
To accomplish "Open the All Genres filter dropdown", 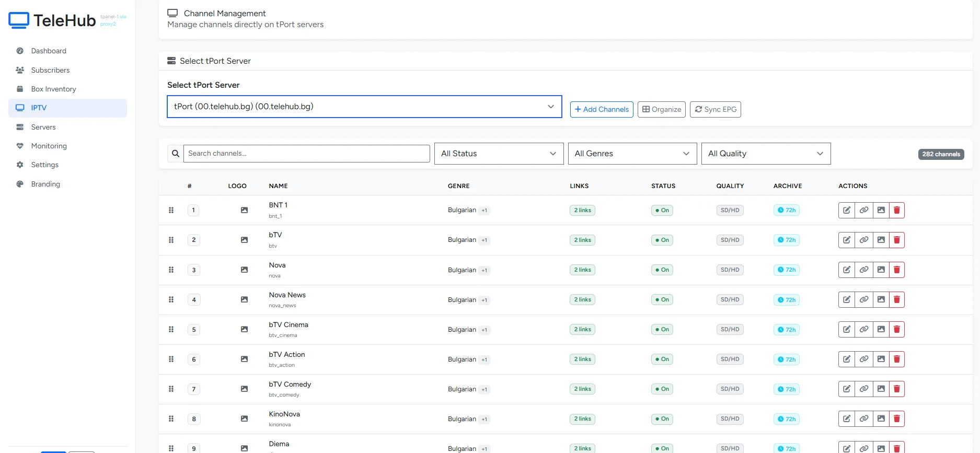I will pos(632,154).
